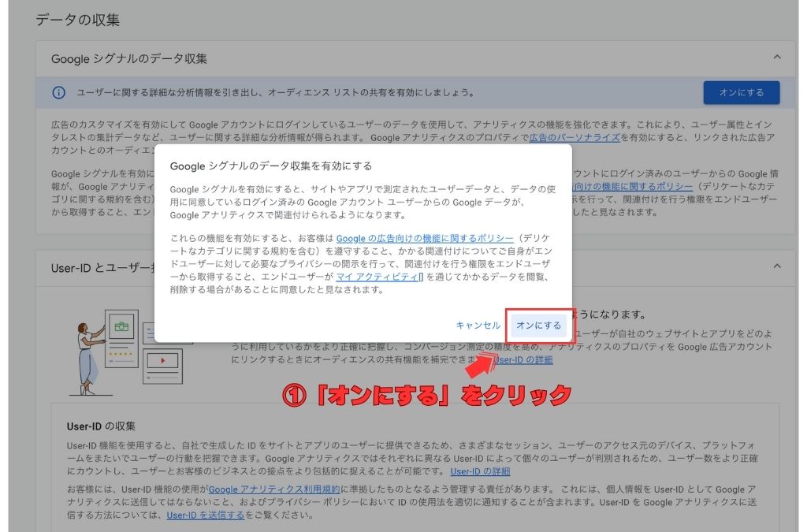This screenshot has width=807, height=532.
Task: Click the camera icon in the illustration
Action: [x=121, y=325]
